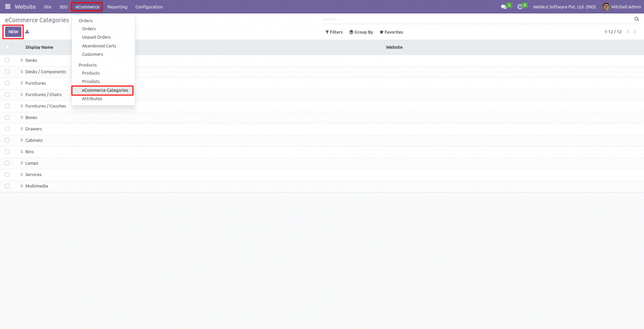This screenshot has width=644, height=329.
Task: Open the apps grid menu icon
Action: pos(8,6)
